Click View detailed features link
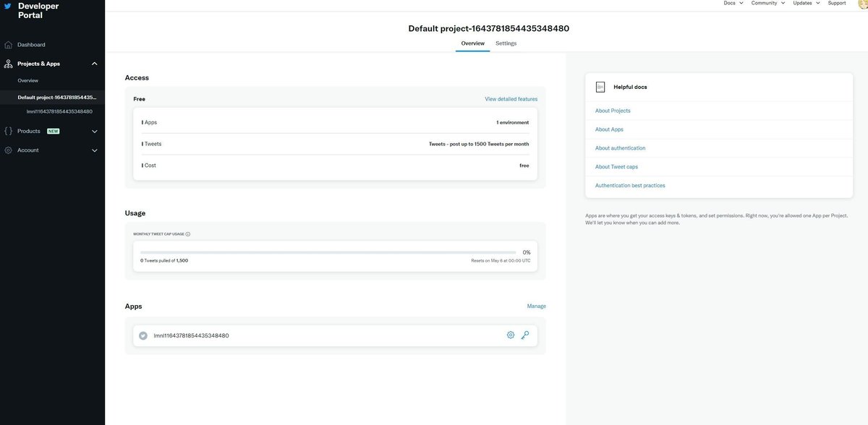This screenshot has height=425, width=868. (x=511, y=99)
